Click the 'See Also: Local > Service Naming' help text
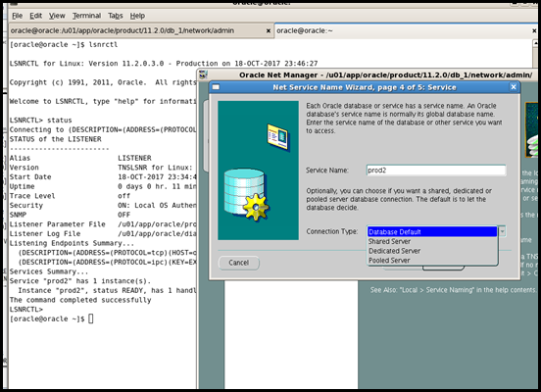Screen dimensions: 541x392 pyautogui.click(x=453, y=290)
